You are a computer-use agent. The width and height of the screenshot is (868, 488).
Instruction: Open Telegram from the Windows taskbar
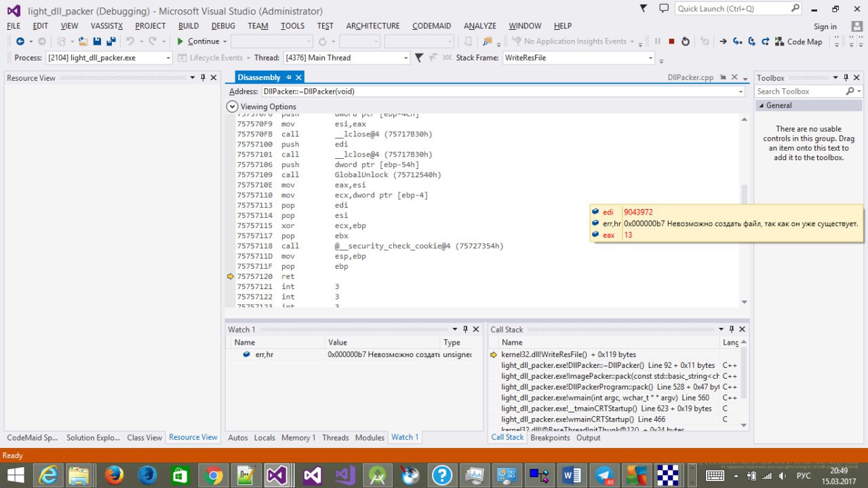click(604, 475)
